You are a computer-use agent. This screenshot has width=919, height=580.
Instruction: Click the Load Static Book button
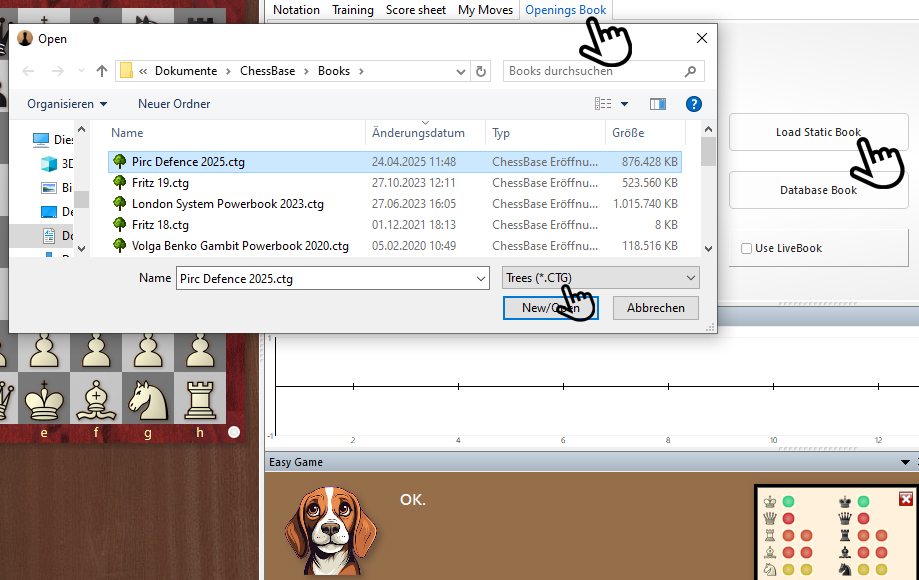(818, 132)
